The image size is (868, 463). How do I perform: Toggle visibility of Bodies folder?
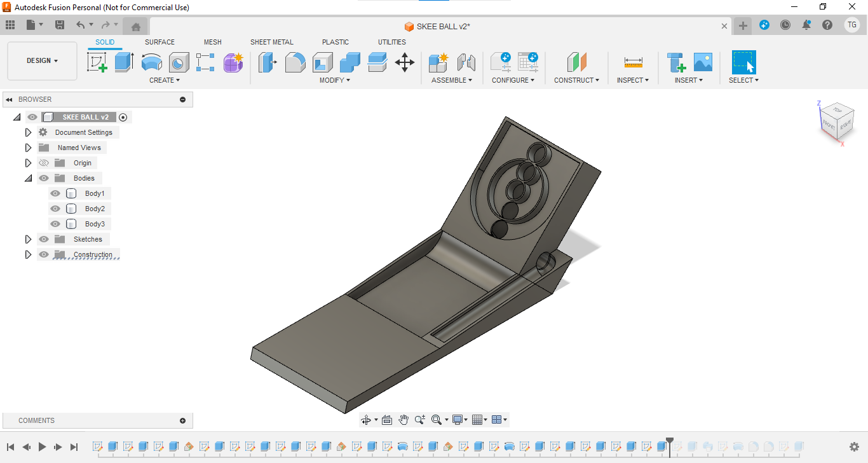click(x=44, y=178)
